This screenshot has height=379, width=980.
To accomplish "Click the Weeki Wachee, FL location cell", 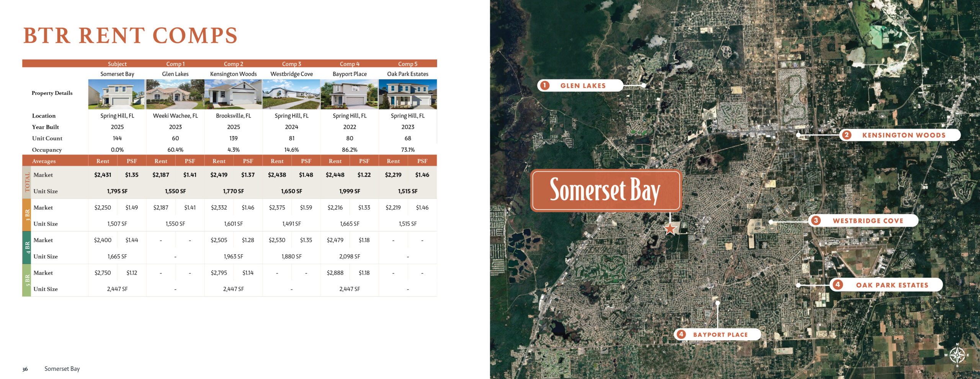I will 175,116.
